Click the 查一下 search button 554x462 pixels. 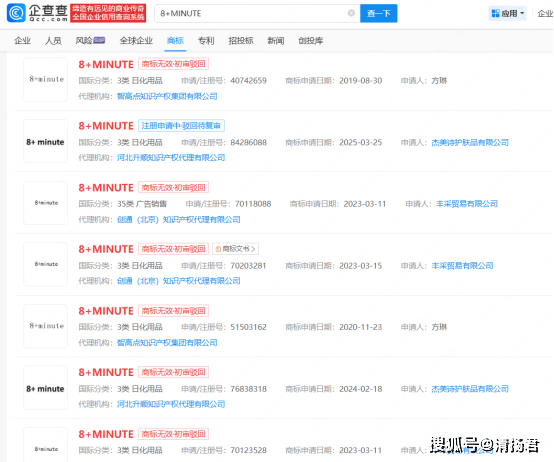tap(379, 13)
